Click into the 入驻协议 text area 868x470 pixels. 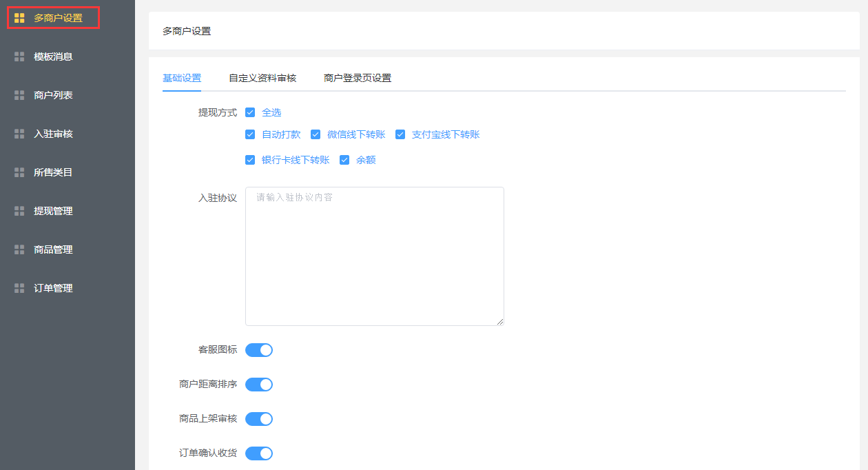[374, 256]
